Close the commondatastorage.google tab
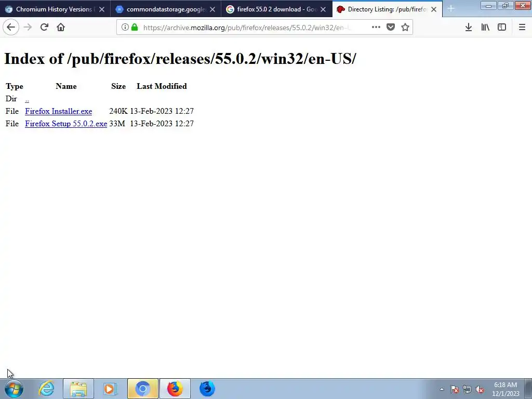 tap(212, 9)
